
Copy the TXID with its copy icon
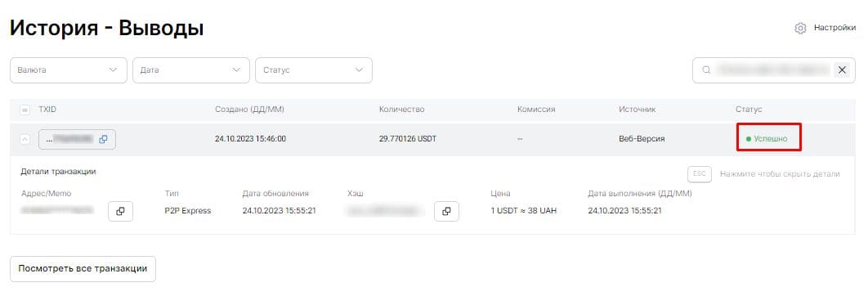[103, 139]
